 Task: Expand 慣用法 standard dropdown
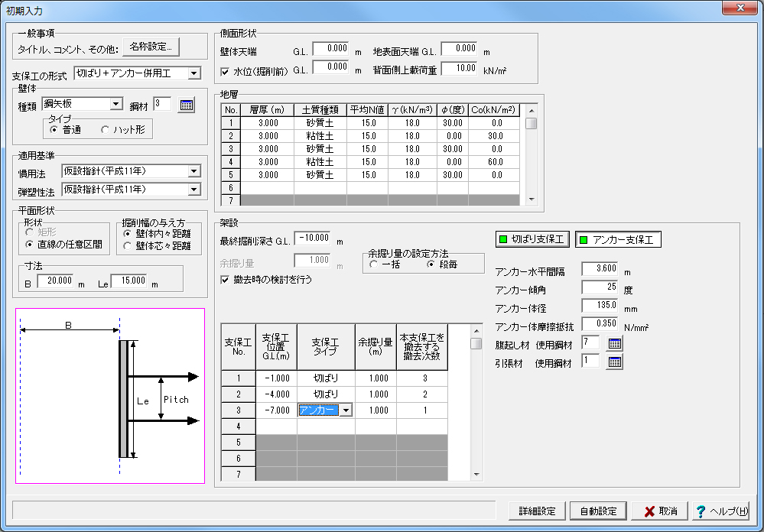pyautogui.click(x=193, y=171)
